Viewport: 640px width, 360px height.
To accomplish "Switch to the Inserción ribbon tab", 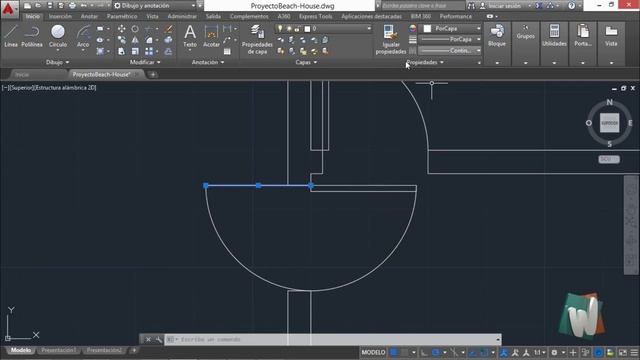I will pos(60,16).
